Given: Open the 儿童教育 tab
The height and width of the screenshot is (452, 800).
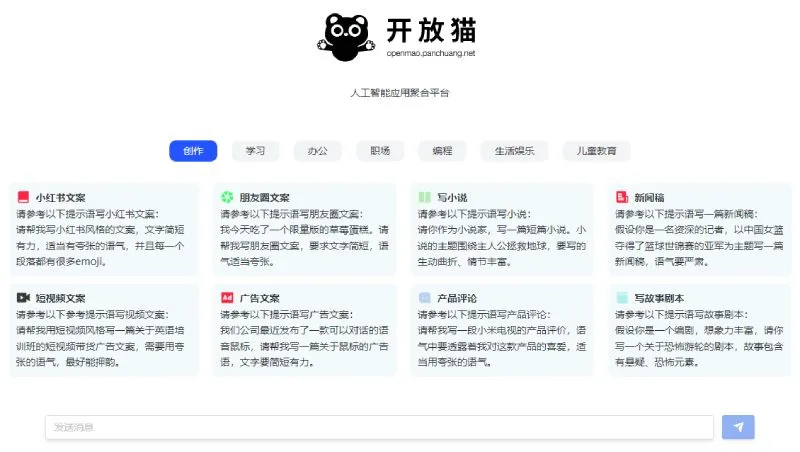Looking at the screenshot, I should click(596, 151).
